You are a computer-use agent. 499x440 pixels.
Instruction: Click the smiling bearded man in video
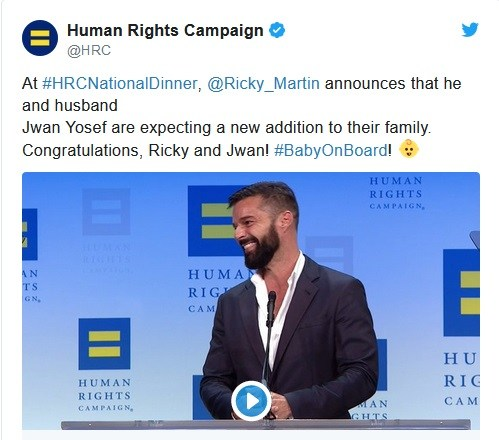289,302
